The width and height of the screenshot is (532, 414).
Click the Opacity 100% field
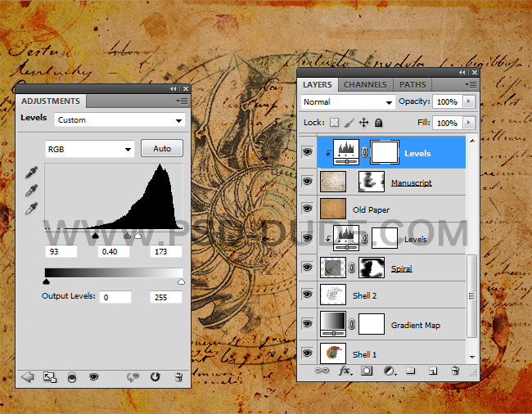click(447, 101)
